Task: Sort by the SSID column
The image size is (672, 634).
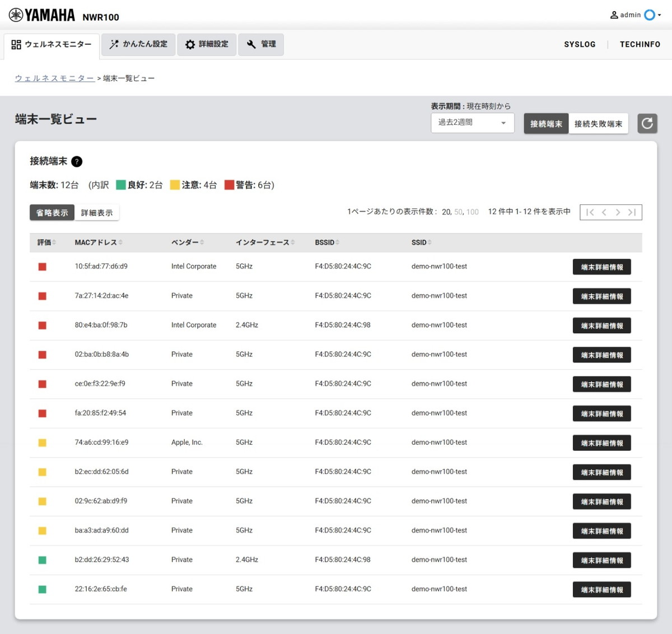Action: click(x=421, y=243)
